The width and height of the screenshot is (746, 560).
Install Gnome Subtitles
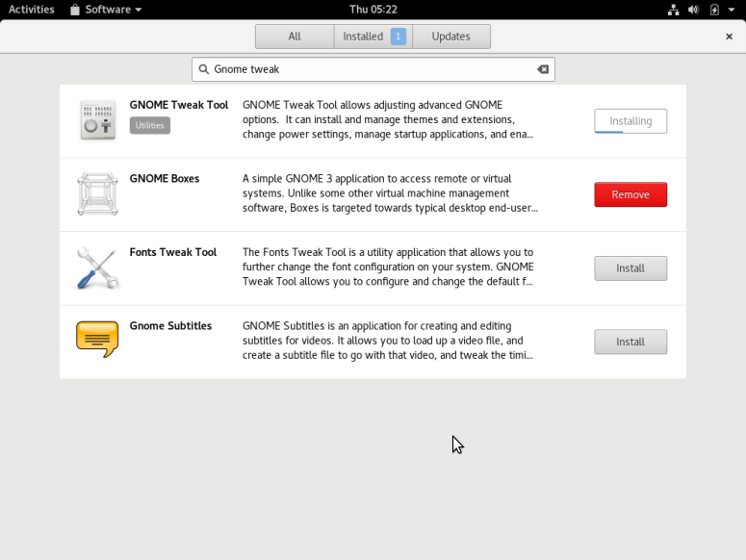pos(630,342)
